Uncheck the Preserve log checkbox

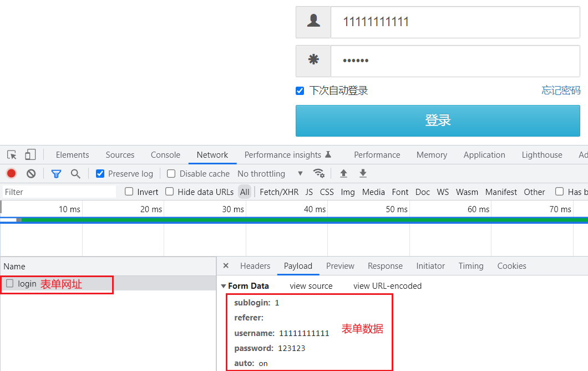100,173
